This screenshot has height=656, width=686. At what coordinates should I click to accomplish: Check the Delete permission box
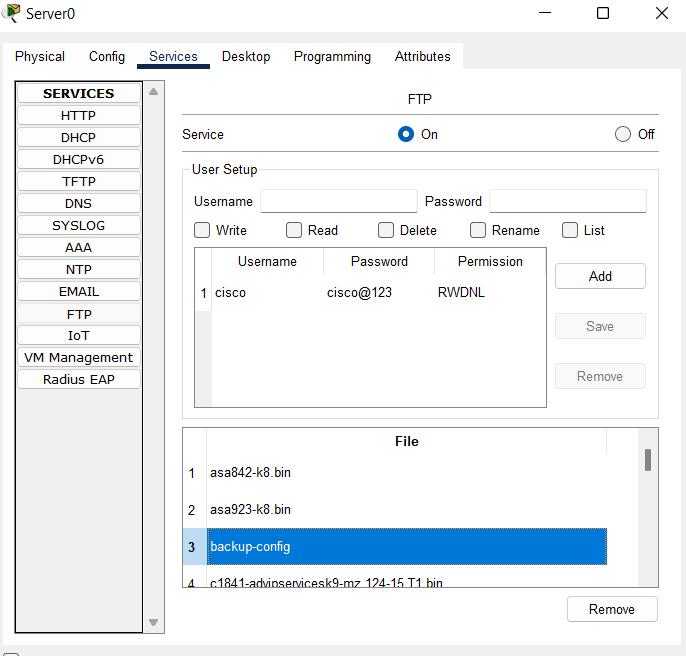386,230
